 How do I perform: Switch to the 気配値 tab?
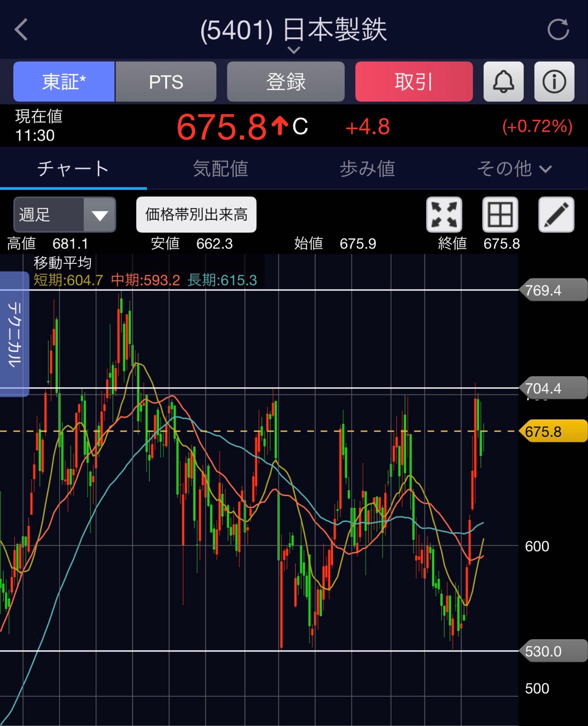220,168
